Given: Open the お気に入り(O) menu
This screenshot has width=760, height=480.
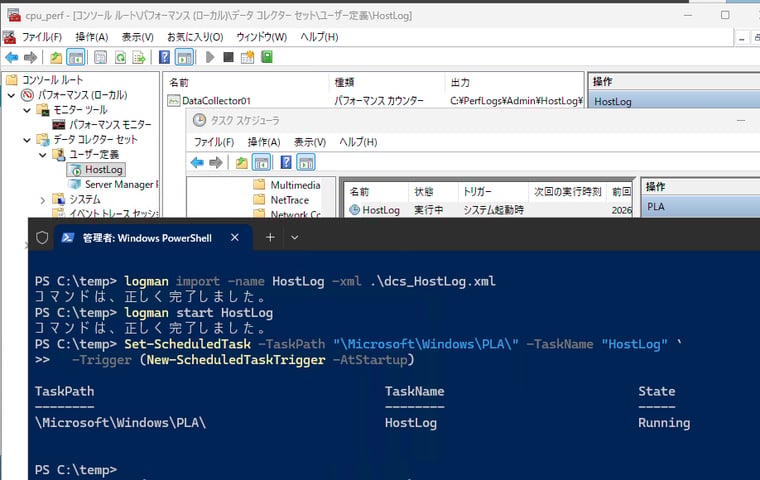Looking at the screenshot, I should 195,37.
